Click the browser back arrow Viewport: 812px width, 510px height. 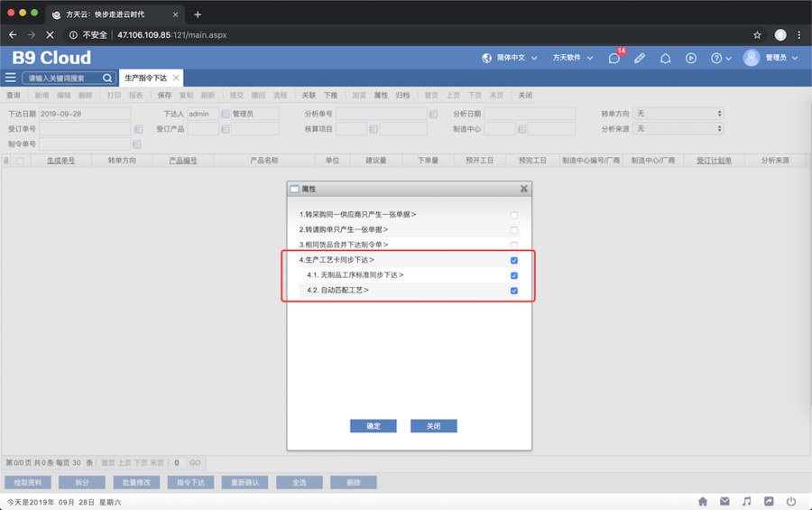[13, 34]
